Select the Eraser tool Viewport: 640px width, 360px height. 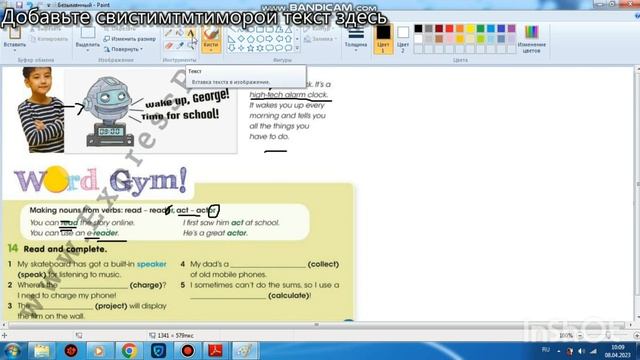coord(169,45)
